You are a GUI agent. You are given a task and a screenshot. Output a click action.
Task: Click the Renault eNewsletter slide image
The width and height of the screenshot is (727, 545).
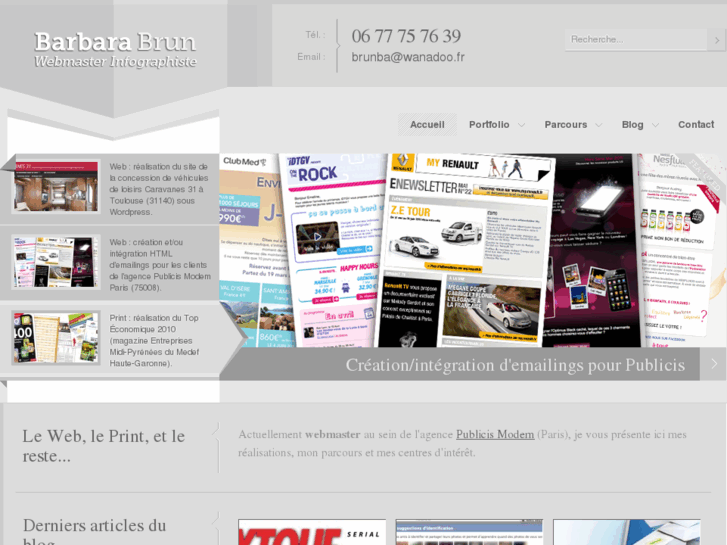pyautogui.click(x=466, y=250)
